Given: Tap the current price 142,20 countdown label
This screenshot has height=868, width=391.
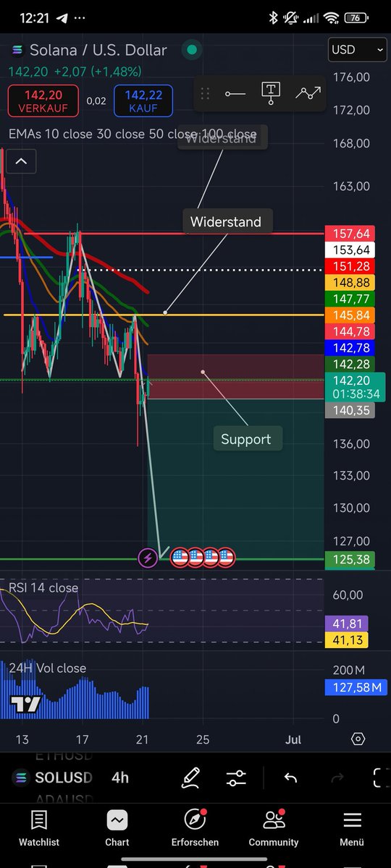Looking at the screenshot, I should coord(355,387).
